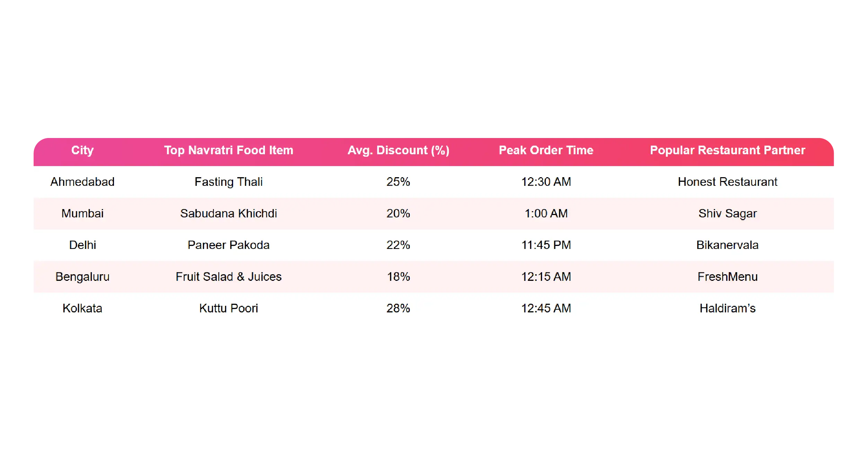Select the Peak Order Time header

(x=546, y=150)
